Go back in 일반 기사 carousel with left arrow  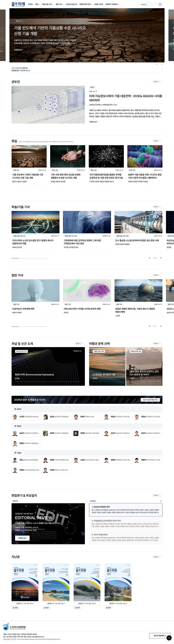149,326
